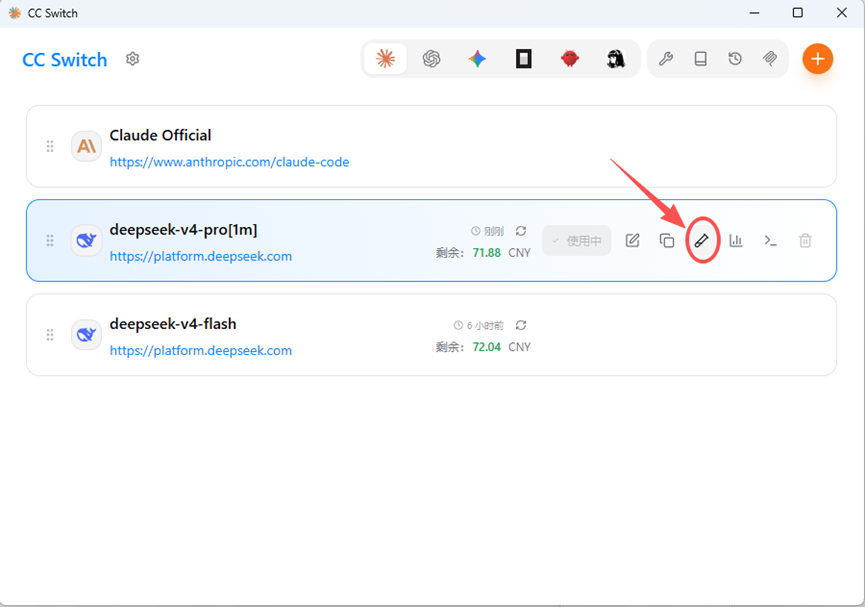Viewport: 865px width, 607px height.
Task: Maximize the CC Switch window
Action: (x=798, y=13)
